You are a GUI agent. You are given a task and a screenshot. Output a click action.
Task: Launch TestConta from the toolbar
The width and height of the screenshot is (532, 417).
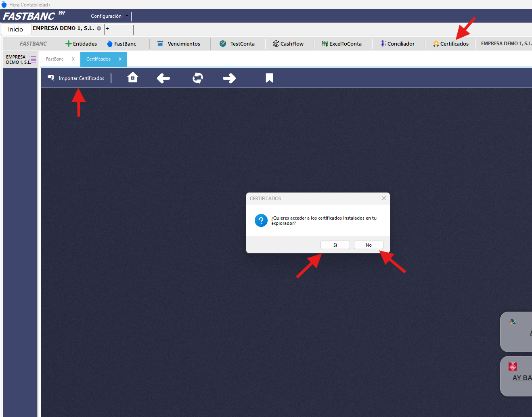pyautogui.click(x=237, y=44)
